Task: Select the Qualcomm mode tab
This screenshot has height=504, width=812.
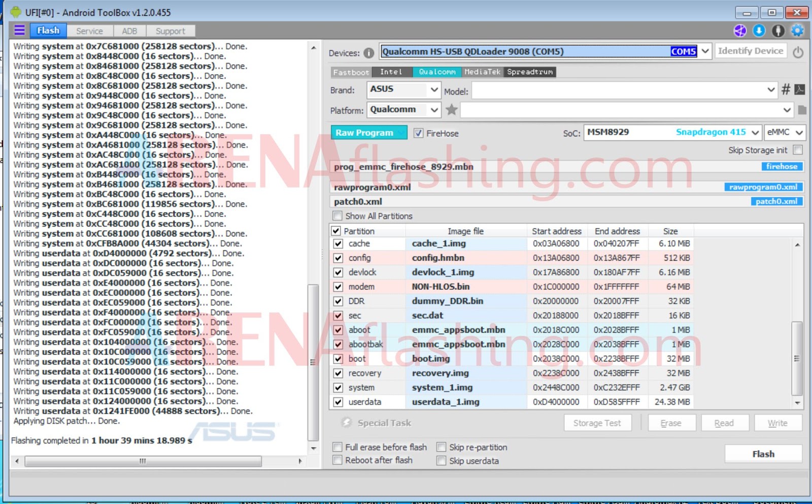Action: tap(437, 72)
